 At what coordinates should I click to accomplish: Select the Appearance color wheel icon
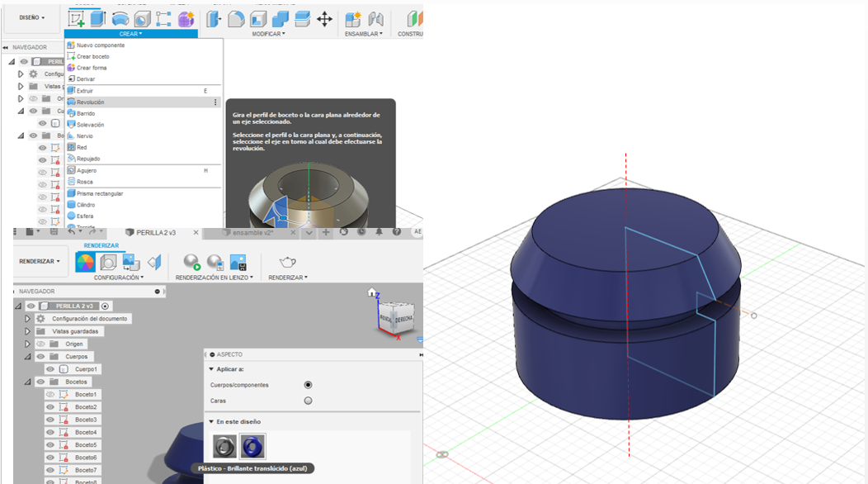click(85, 263)
